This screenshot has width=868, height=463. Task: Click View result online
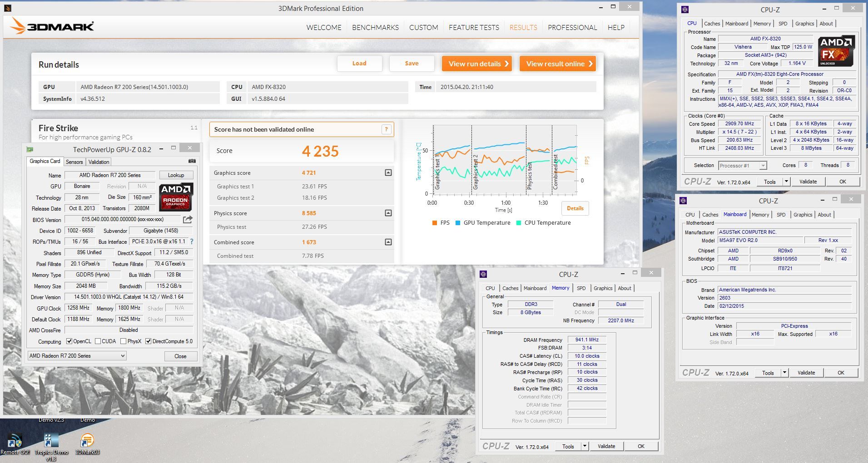pos(558,64)
